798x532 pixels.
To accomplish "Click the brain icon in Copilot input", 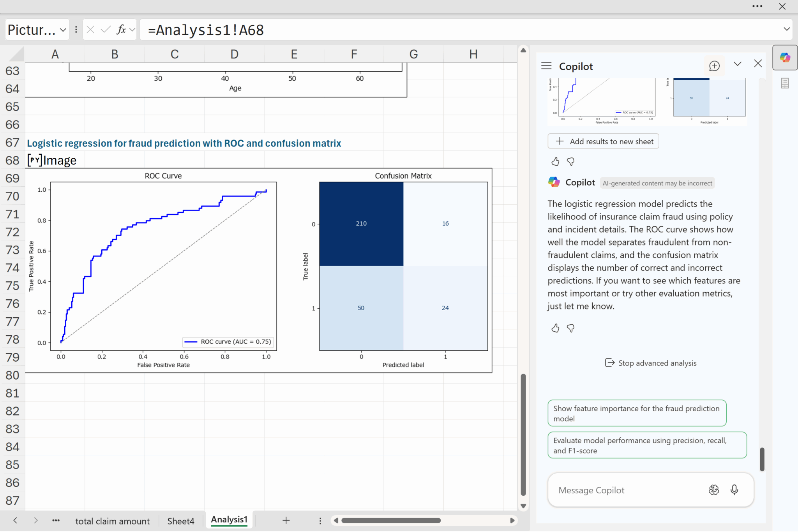I will click(x=713, y=490).
